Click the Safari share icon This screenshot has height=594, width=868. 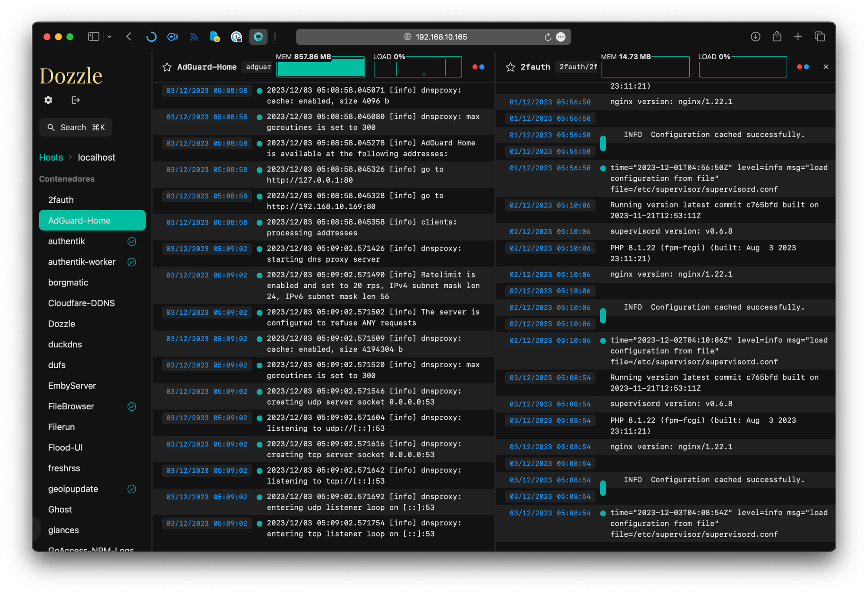click(777, 36)
